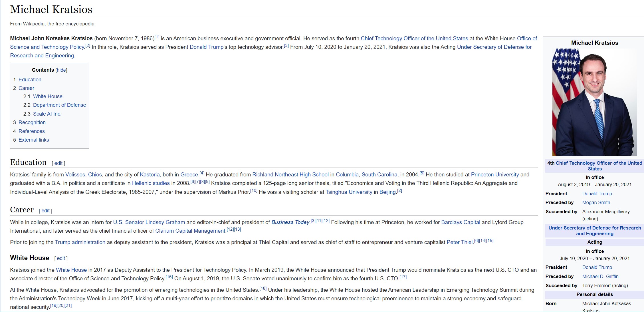Open citation [17] after fourth U.S. CTO
644x312 pixels.
(403, 277)
